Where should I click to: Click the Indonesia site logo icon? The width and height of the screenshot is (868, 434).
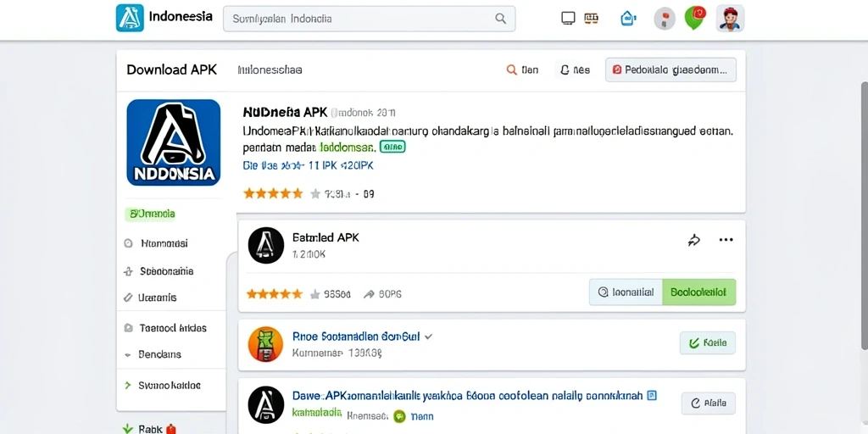[x=130, y=18]
